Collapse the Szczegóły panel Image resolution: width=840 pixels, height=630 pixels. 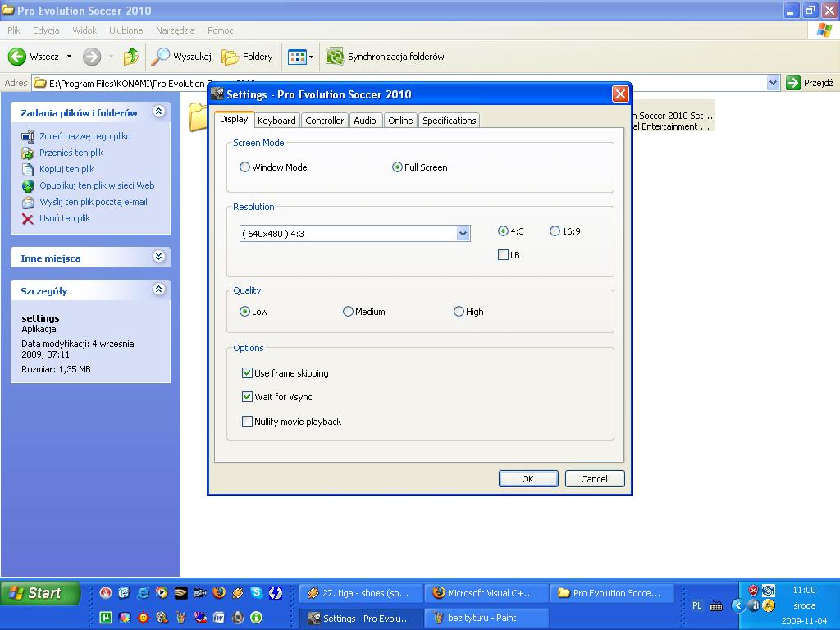158,290
